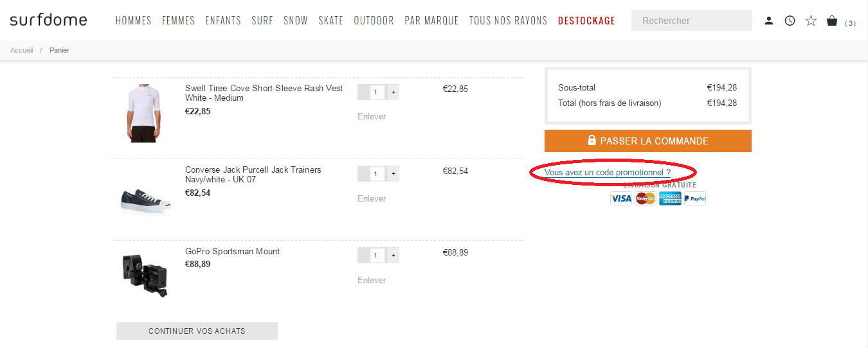868x348 pixels.
Task: Click PASSER LA COMMANDE button
Action: 648,141
